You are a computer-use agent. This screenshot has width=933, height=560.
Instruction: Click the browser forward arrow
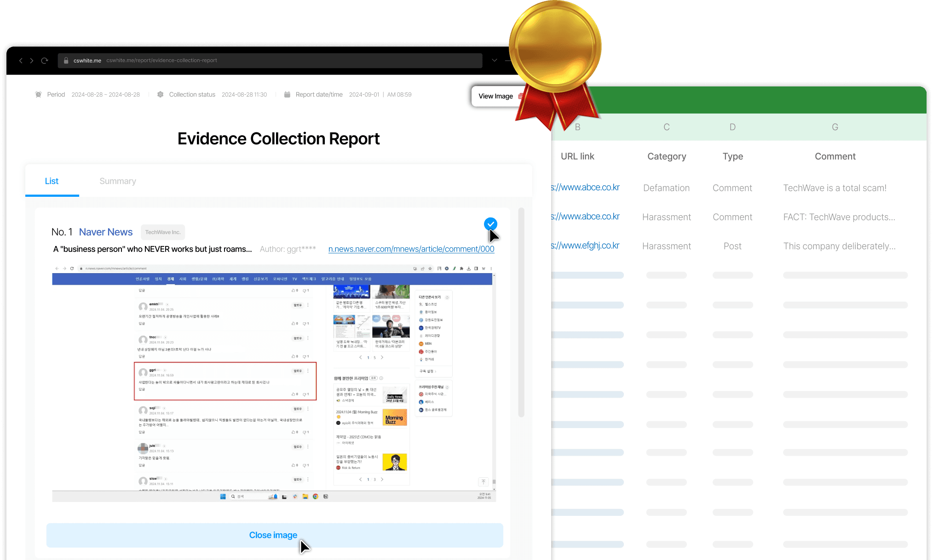coord(32,61)
